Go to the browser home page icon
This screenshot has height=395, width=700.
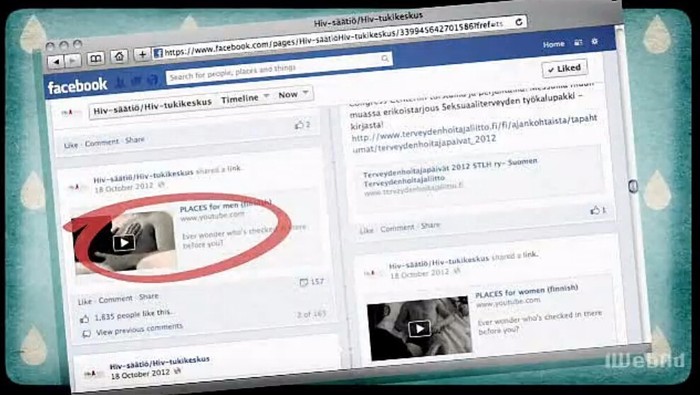(119, 56)
